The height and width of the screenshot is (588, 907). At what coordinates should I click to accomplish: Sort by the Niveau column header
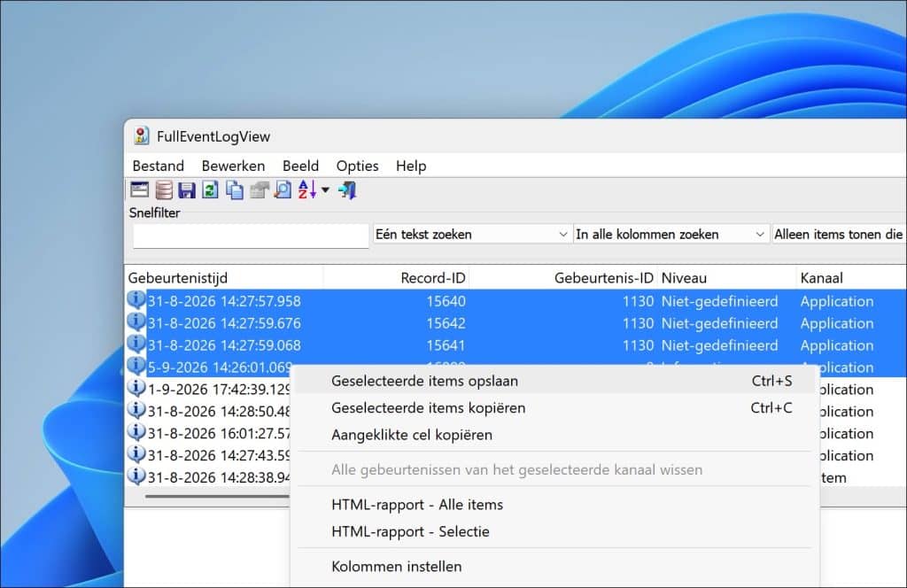pyautogui.click(x=726, y=278)
